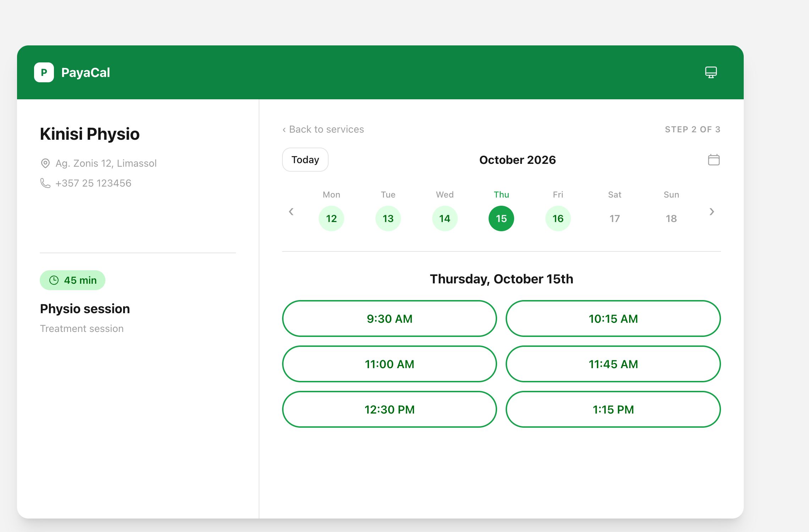Select Tuesday the 13th
Viewport: 809px width, 532px height.
tap(388, 218)
